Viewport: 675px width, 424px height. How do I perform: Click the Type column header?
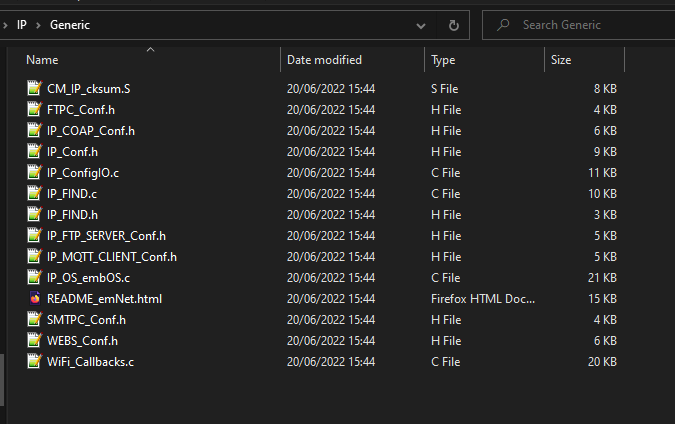[x=443, y=60]
